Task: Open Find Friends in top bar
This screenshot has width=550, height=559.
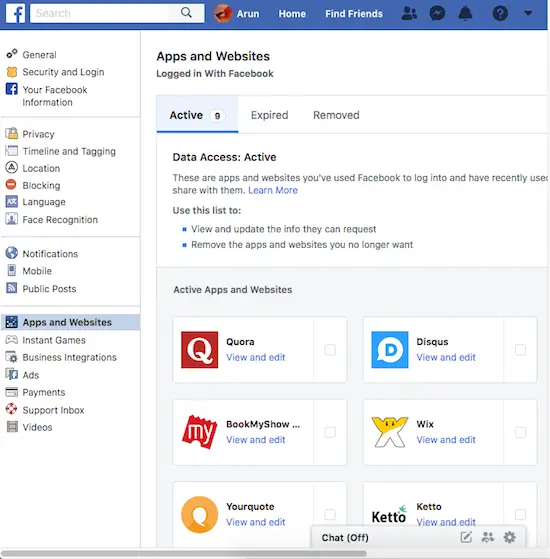Action: click(x=354, y=14)
